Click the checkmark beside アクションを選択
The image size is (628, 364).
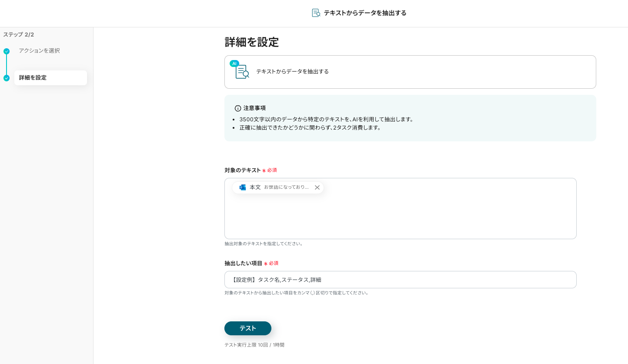pos(7,51)
